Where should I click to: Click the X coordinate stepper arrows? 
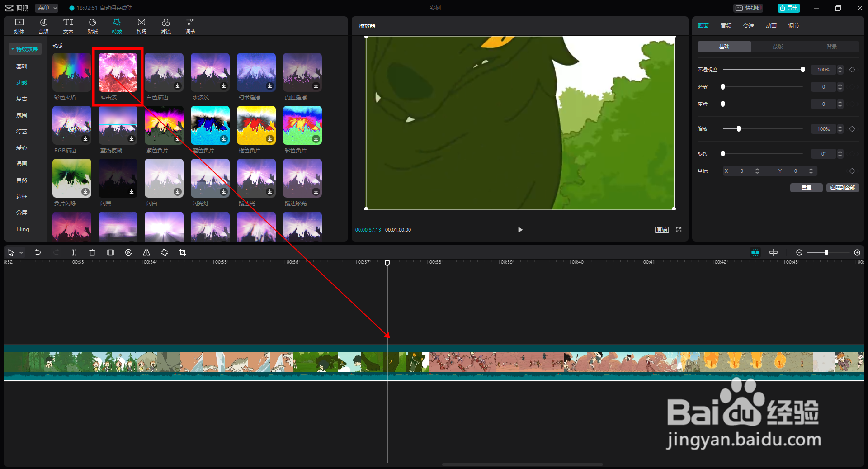757,171
